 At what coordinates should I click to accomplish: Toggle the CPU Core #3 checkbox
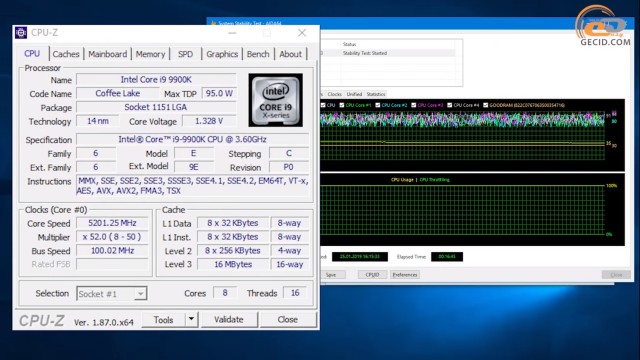(413, 105)
